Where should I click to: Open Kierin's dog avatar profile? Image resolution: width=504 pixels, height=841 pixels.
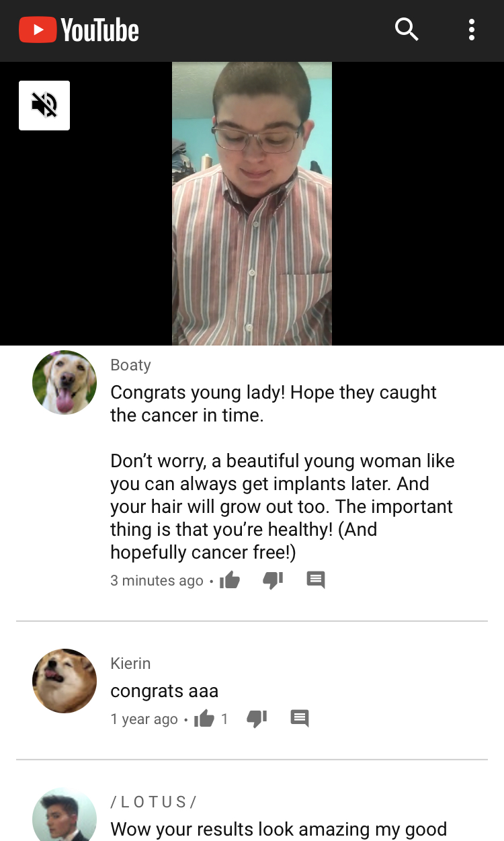pyautogui.click(x=65, y=681)
